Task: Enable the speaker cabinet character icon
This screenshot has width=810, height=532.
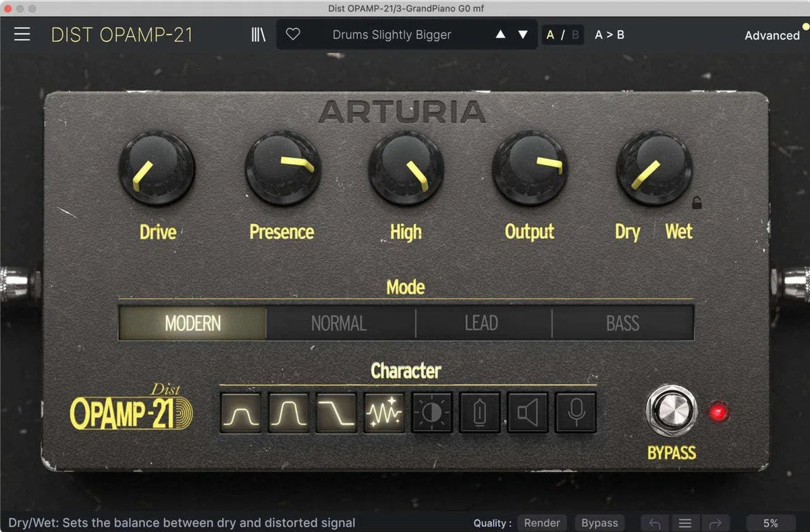Action: coord(529,412)
